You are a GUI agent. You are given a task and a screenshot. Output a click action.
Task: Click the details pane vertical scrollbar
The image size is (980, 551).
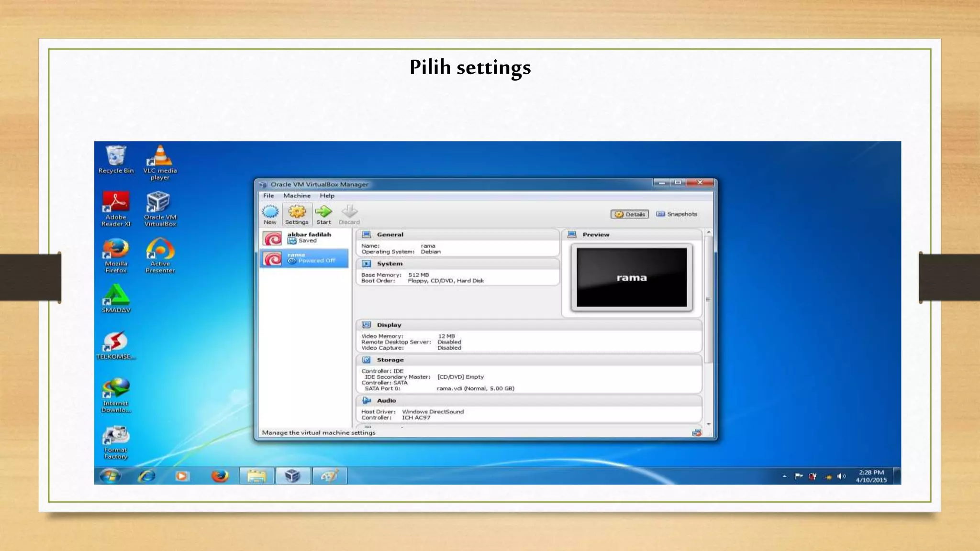point(709,299)
